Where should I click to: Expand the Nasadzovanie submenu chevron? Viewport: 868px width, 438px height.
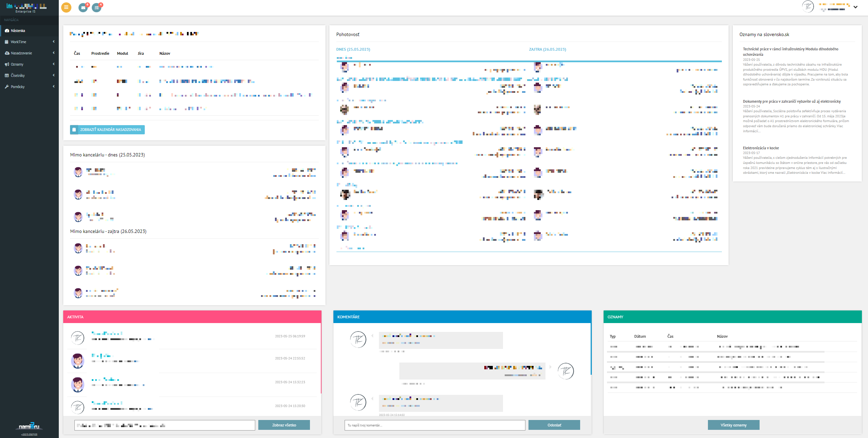(54, 53)
